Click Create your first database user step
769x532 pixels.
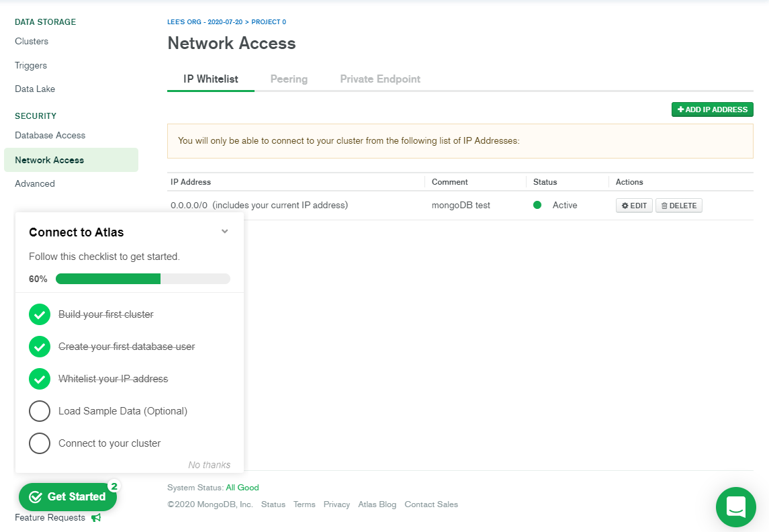point(126,347)
